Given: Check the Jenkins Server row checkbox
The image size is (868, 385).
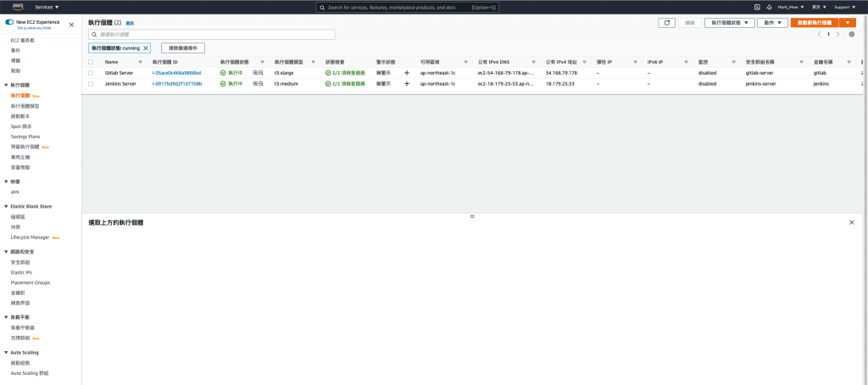Looking at the screenshot, I should coord(90,84).
